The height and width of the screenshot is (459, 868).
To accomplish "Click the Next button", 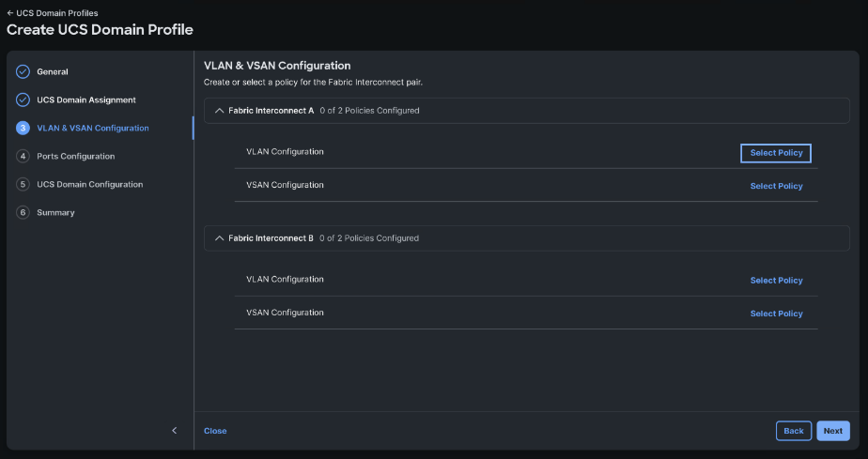I will click(x=833, y=431).
